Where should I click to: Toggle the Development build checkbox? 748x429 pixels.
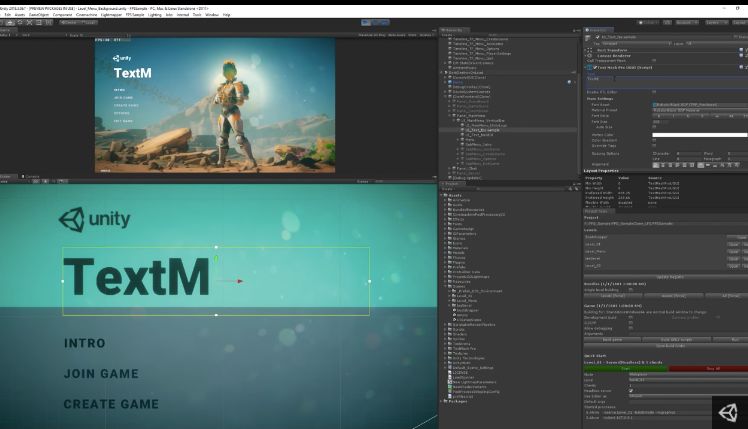631,317
